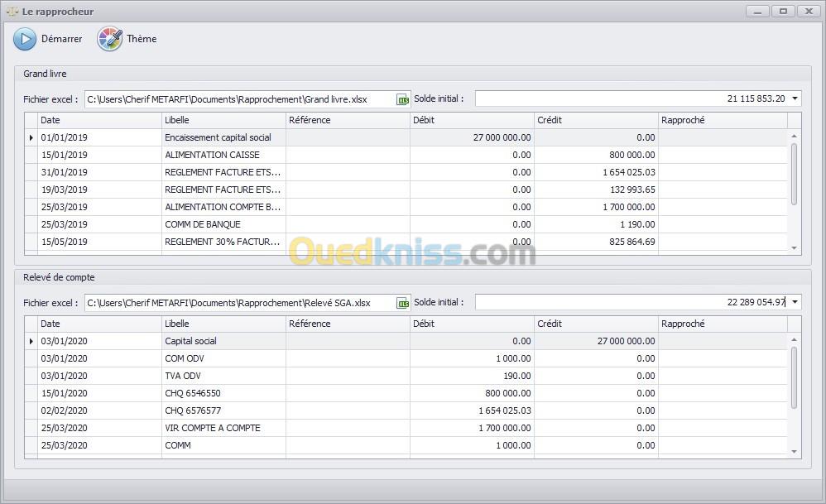Click Relevé SGA file path input field
The image size is (826, 504).
pyautogui.click(x=238, y=303)
